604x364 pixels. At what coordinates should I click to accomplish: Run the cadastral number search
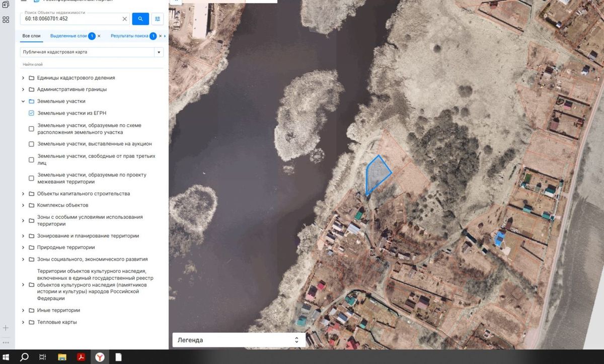pyautogui.click(x=140, y=19)
